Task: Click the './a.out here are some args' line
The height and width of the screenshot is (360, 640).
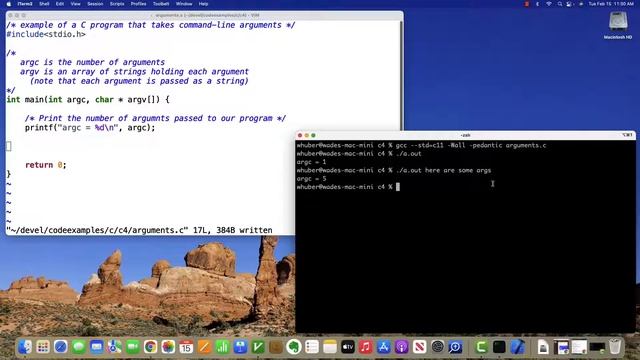Action: coord(443,170)
